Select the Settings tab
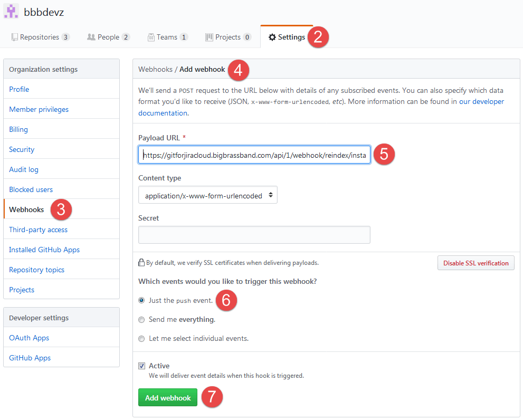The image size is (523, 420). (x=287, y=37)
